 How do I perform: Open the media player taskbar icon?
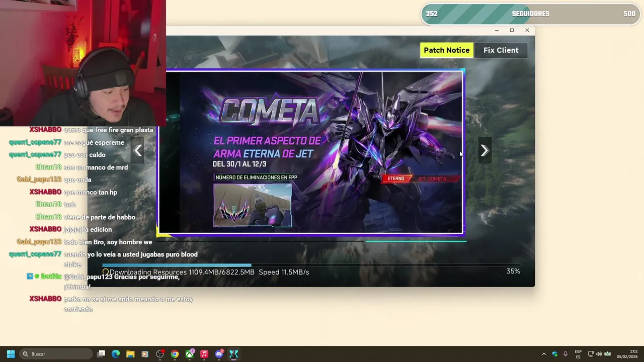coord(145,354)
